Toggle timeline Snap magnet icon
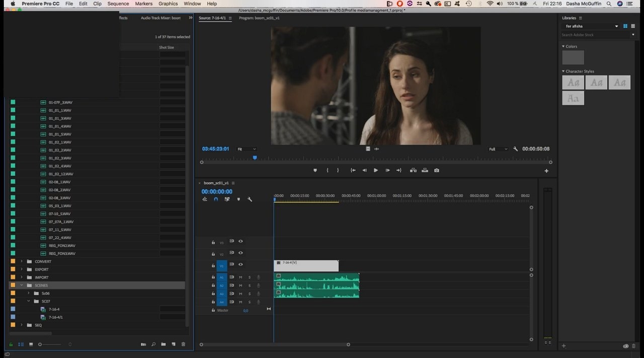Viewport: 644px width, 358px height. [216, 199]
